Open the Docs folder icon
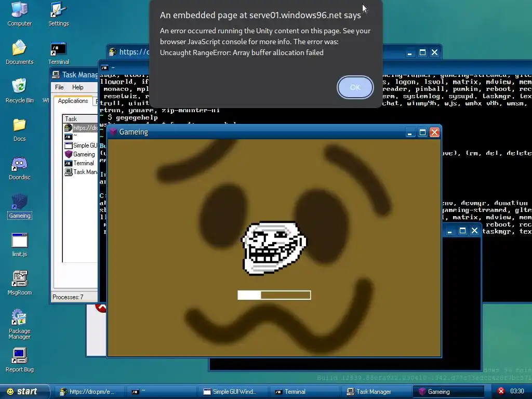Viewport: 532px width, 399px height. point(19,129)
